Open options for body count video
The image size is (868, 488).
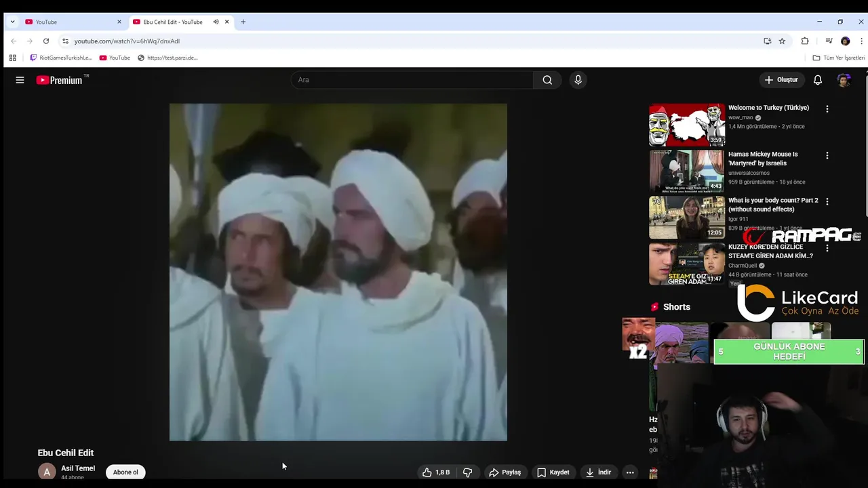pyautogui.click(x=827, y=201)
